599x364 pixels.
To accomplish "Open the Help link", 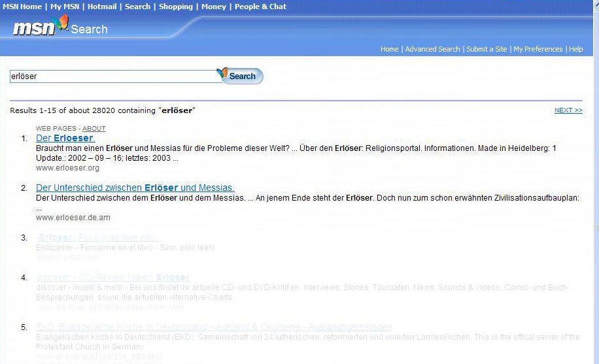I will click(x=576, y=49).
